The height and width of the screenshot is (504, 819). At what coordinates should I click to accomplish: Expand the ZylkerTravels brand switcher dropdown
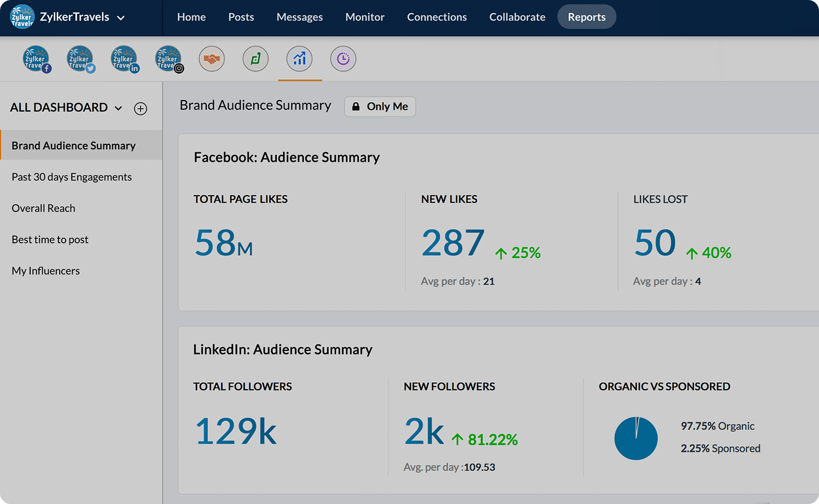point(121,18)
